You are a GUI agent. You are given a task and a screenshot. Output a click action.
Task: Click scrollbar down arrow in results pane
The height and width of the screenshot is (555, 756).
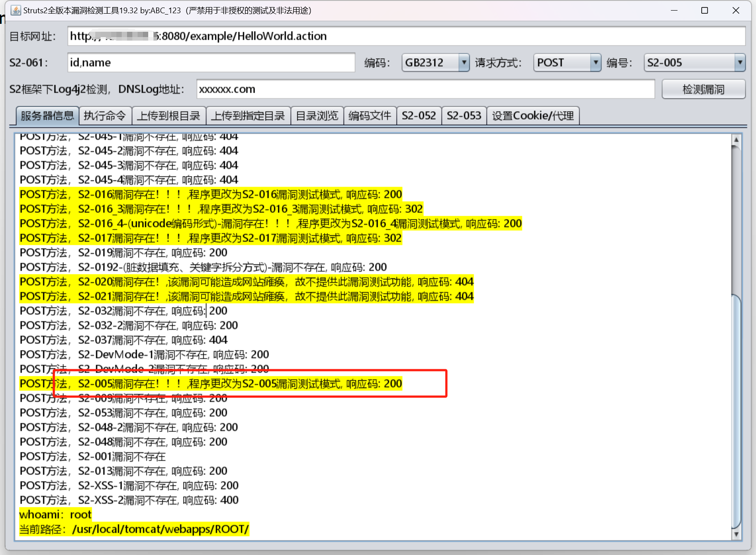tap(736, 534)
